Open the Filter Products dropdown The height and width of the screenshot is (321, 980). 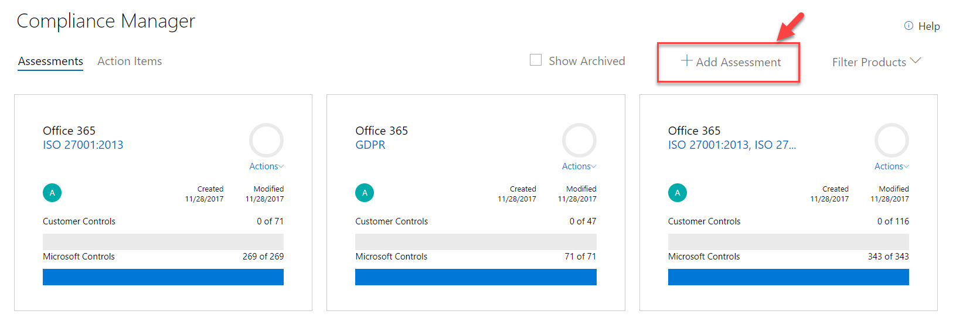[876, 62]
